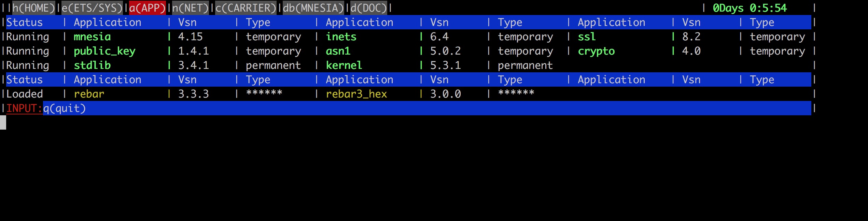The height and width of the screenshot is (221, 868).
Task: Select the mnesia application entry
Action: tap(92, 36)
